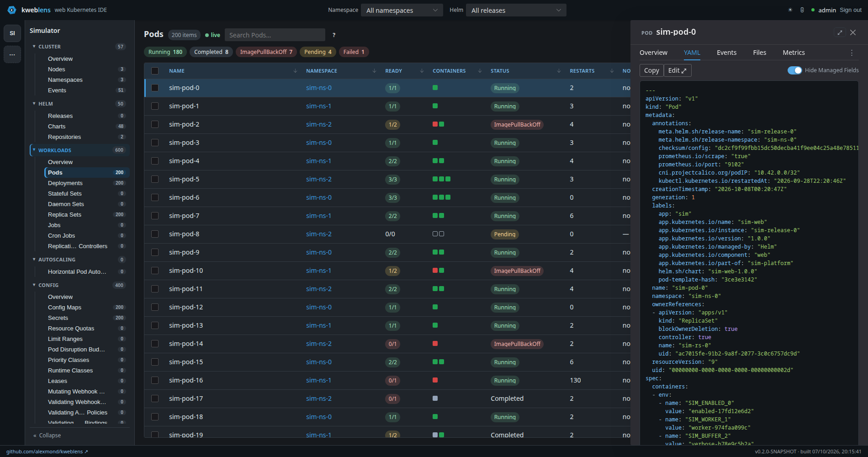Open the ellipsis button in left rail
868x457 pixels.
[x=12, y=54]
